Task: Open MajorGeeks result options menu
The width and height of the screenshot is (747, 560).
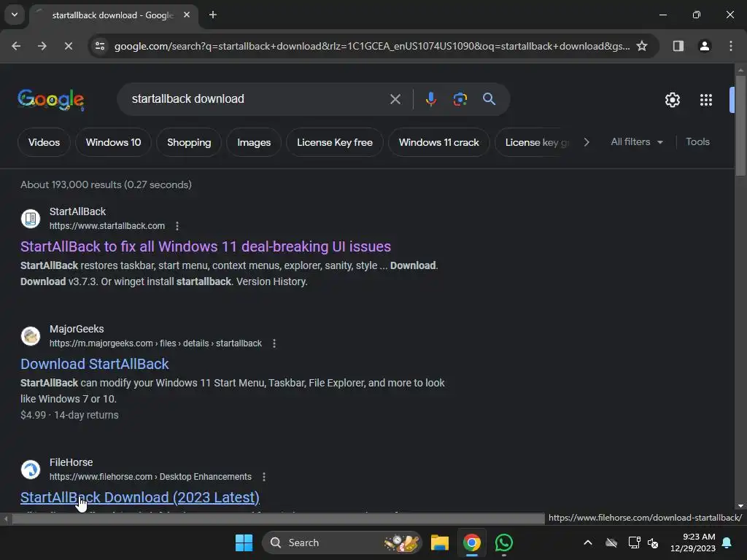Action: click(274, 343)
